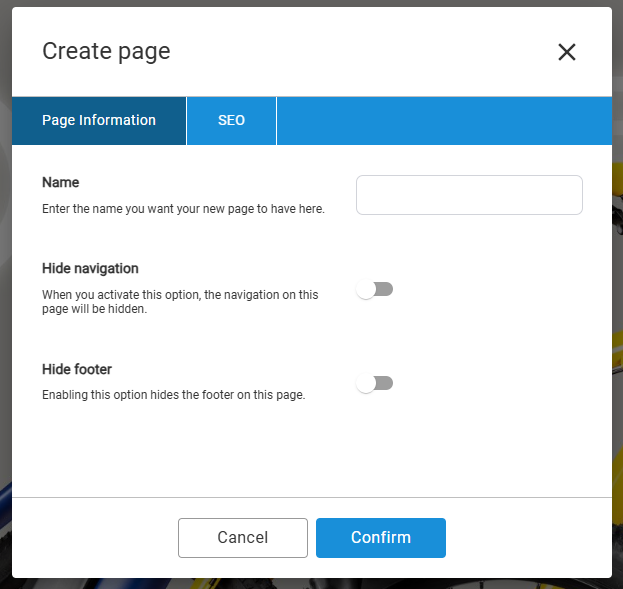Click 'Enter the name you want' description

pyautogui.click(x=184, y=209)
